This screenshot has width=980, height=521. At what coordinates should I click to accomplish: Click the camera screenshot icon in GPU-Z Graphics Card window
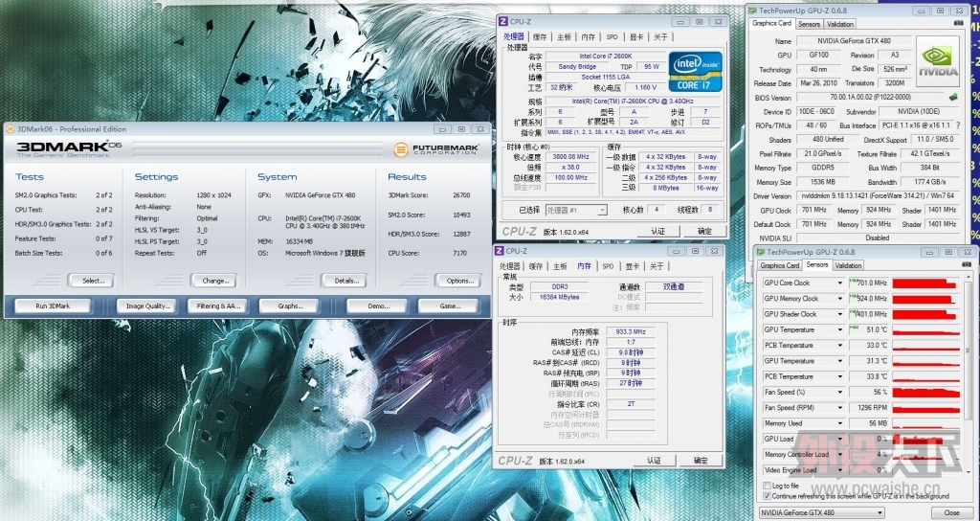tap(958, 24)
